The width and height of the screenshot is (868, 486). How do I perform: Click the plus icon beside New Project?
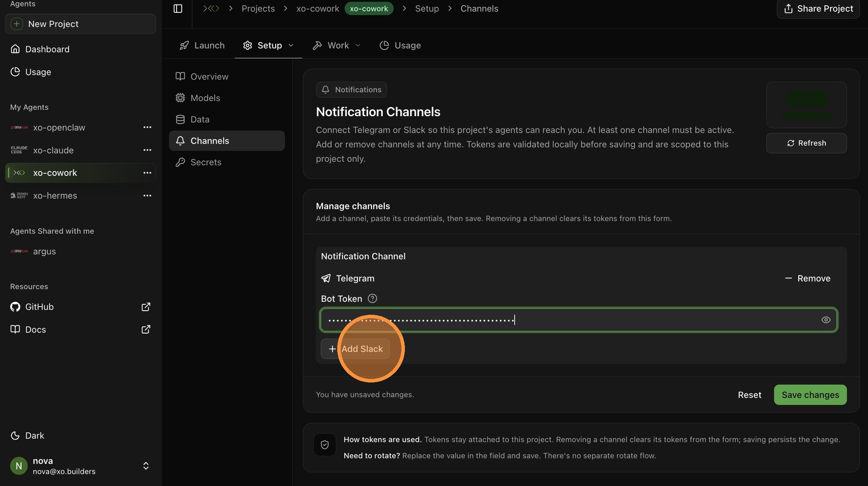point(16,24)
